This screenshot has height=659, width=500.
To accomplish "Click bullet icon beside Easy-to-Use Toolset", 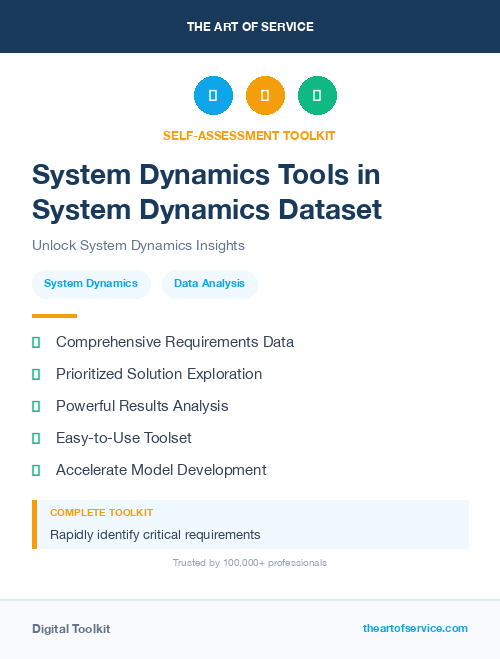I will 36,438.
